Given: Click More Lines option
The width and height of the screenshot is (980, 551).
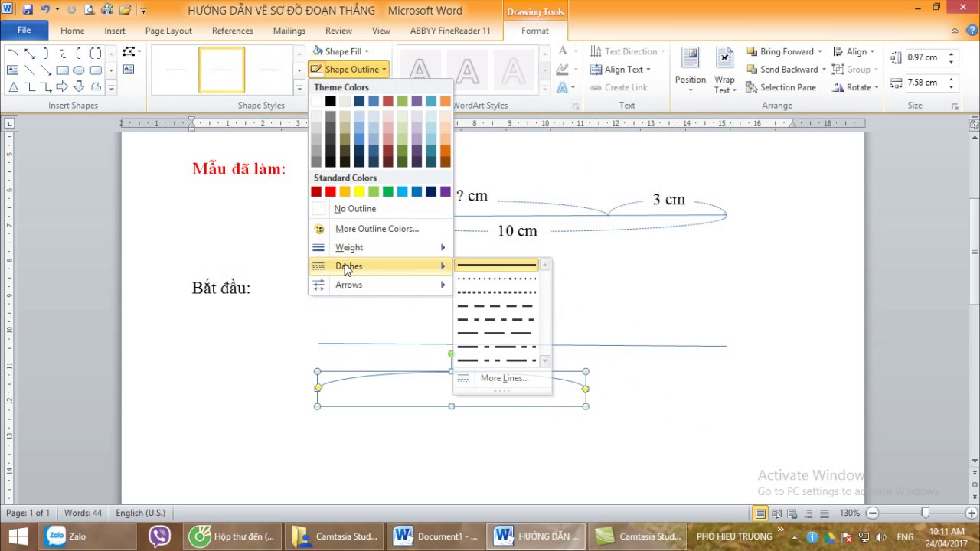Looking at the screenshot, I should 502,378.
